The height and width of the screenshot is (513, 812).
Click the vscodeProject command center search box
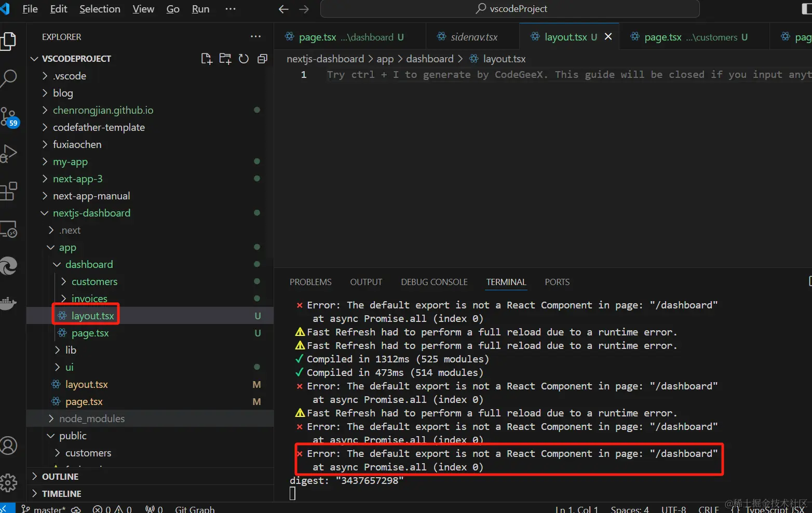[510, 9]
